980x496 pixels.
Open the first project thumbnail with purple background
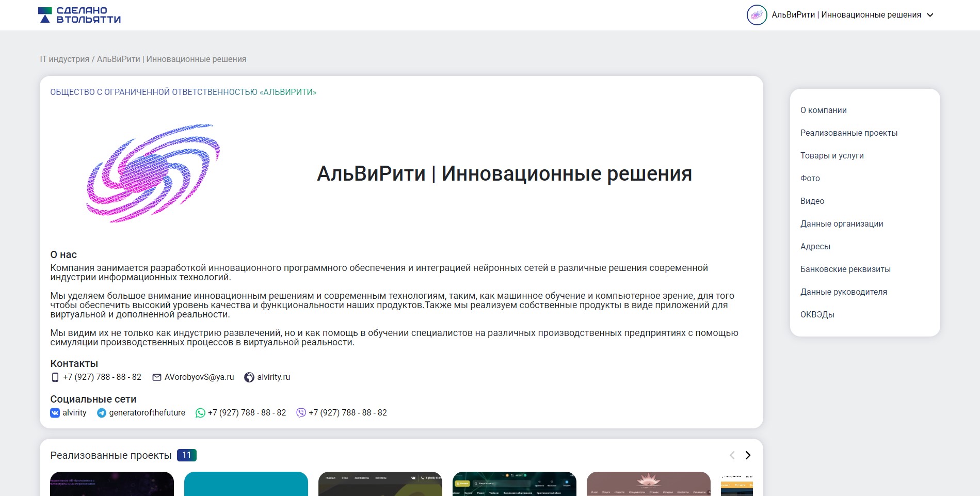pyautogui.click(x=111, y=484)
